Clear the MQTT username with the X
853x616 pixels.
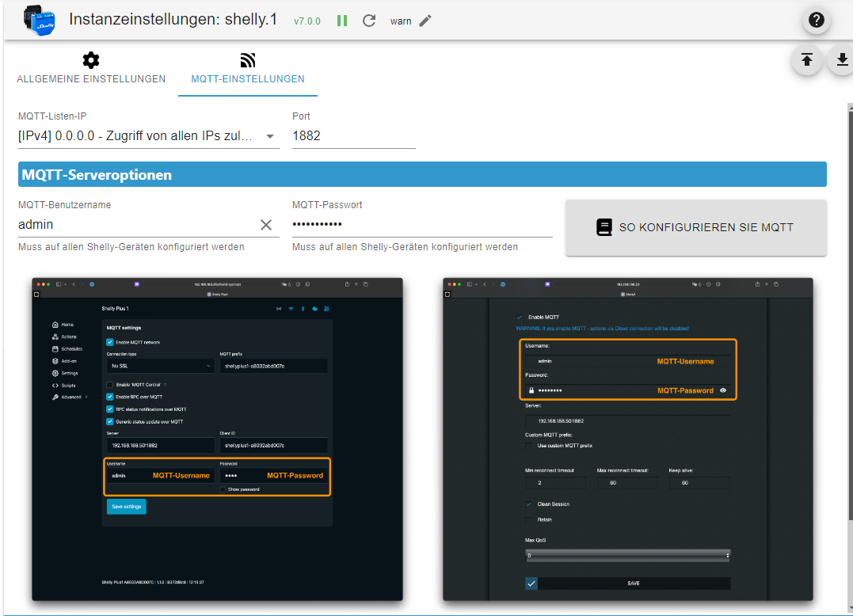tap(266, 225)
